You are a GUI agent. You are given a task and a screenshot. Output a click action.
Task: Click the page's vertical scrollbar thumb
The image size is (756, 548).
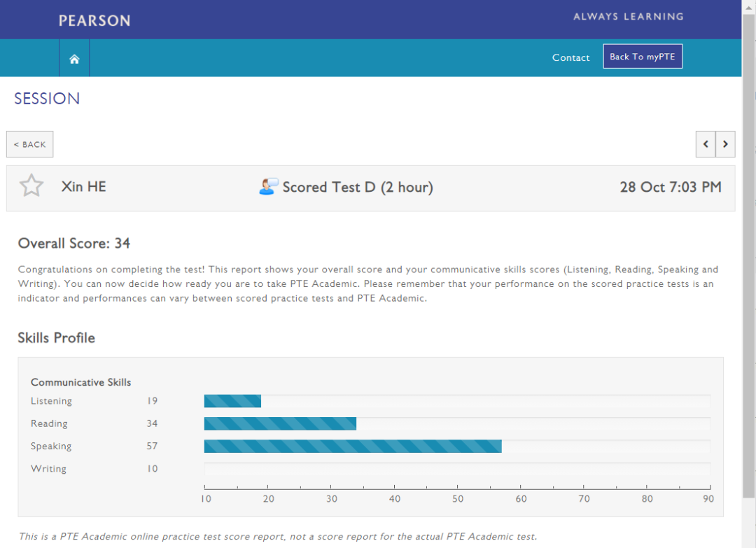click(748, 255)
